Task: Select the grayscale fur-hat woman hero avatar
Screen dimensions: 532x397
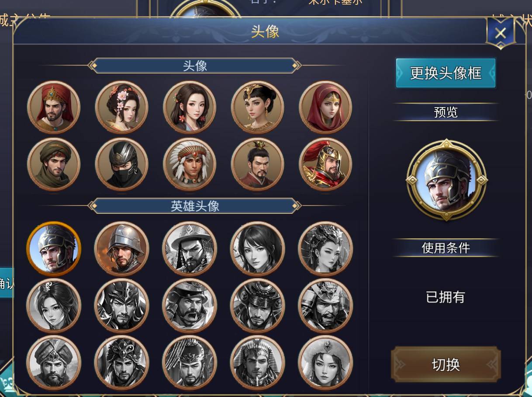Action: tap(325, 362)
